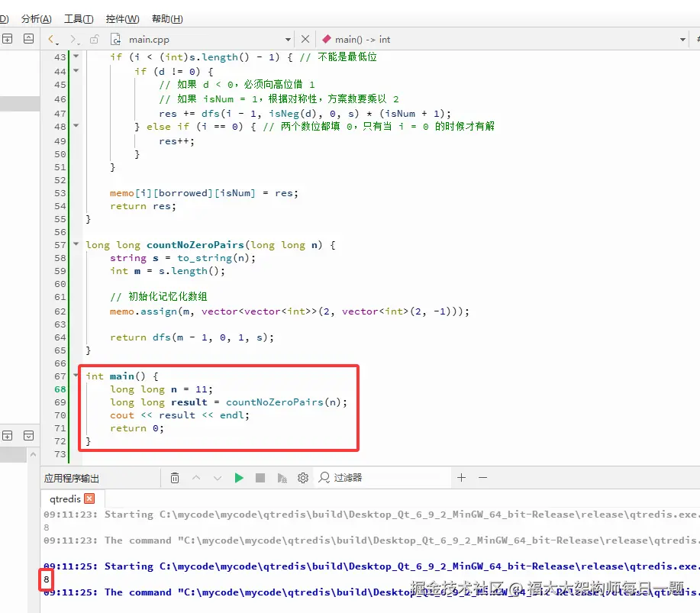The image size is (700, 613).
Task: Click the main.cpp file type icon
Action: (x=115, y=39)
